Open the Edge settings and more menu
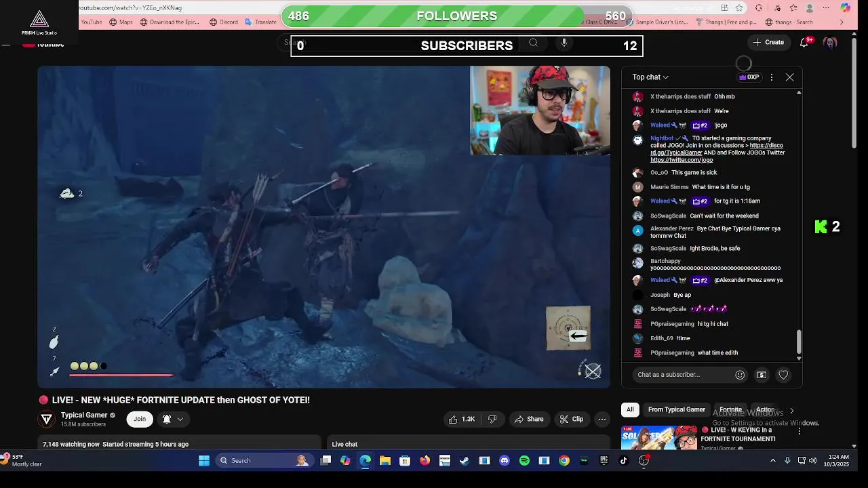The width and height of the screenshot is (868, 488). 826,8
